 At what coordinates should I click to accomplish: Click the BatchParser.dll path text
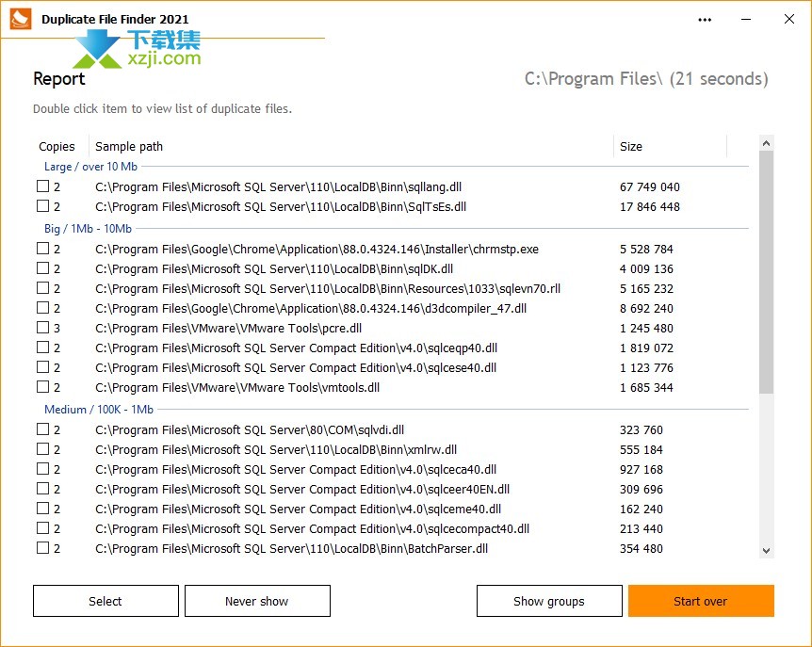292,548
